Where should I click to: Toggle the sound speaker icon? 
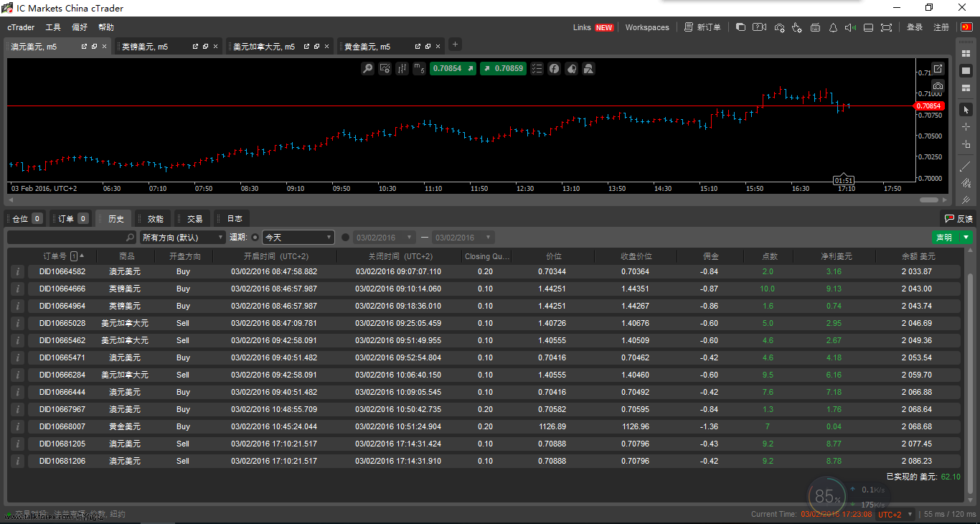[x=850, y=27]
